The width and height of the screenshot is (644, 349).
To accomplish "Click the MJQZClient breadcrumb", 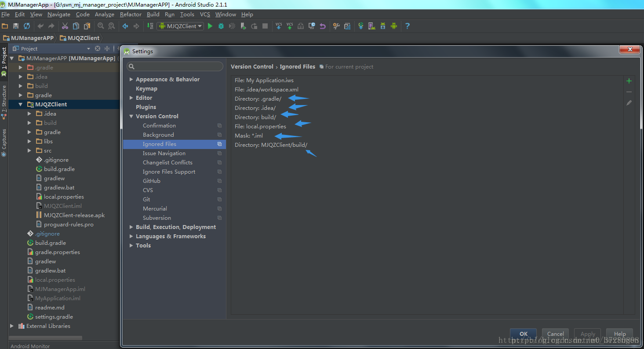I will (80, 38).
